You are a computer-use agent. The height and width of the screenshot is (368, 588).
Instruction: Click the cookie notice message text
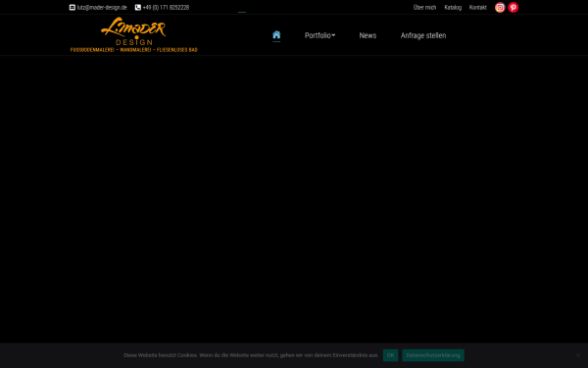pos(251,355)
